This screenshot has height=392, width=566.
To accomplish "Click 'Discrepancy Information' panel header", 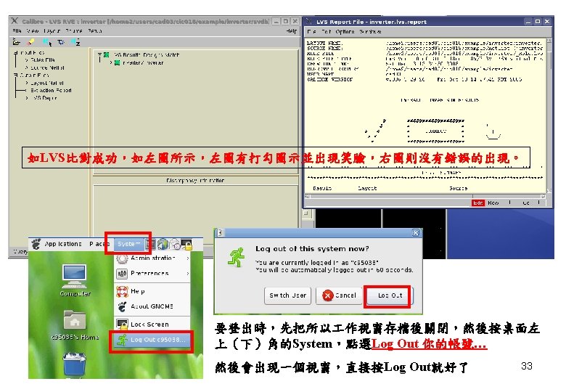I will [195, 180].
